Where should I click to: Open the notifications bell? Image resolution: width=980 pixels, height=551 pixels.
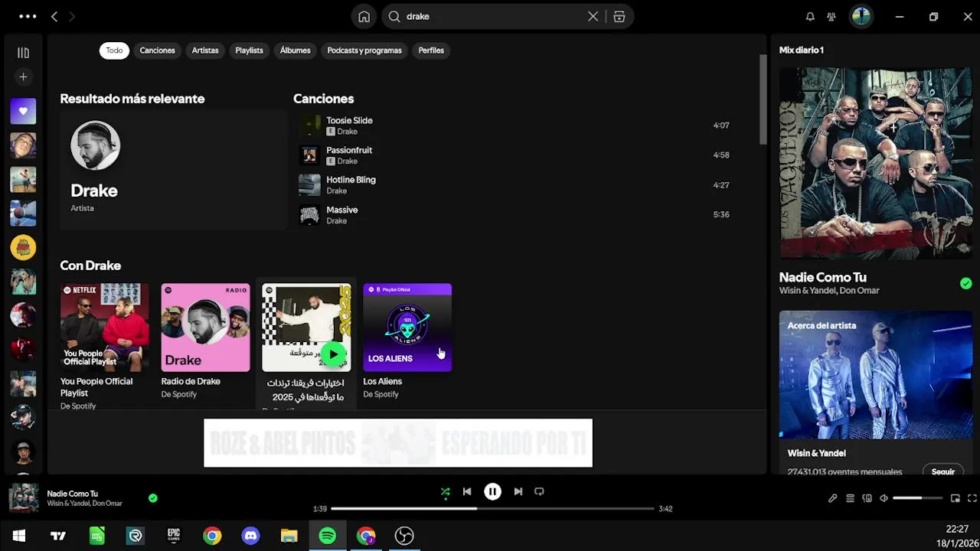click(810, 16)
